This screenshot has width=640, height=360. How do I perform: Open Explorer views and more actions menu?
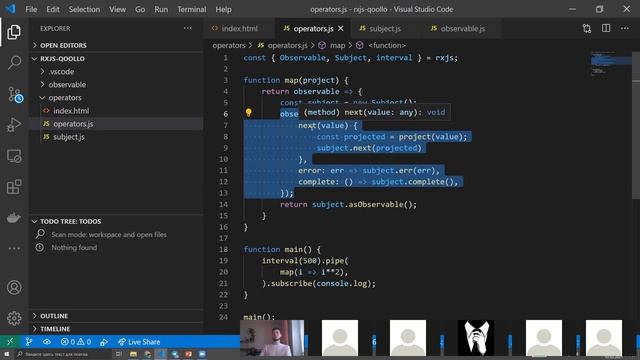click(187, 28)
